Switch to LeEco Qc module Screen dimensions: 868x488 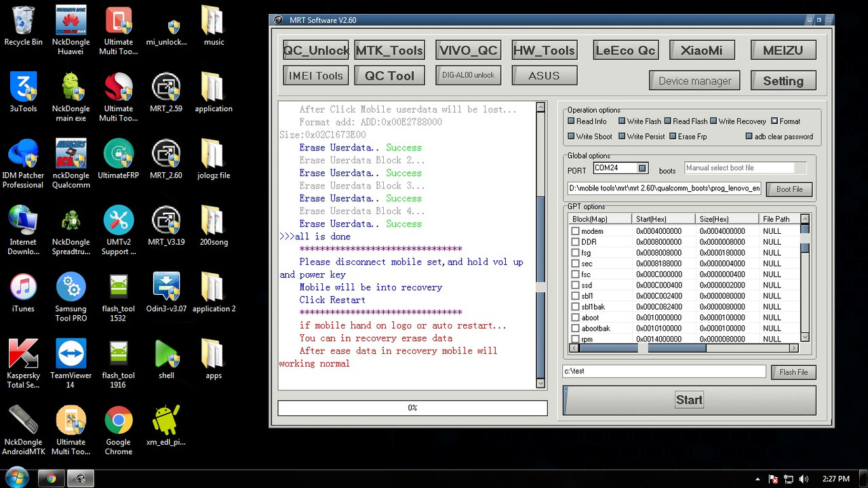click(x=625, y=50)
